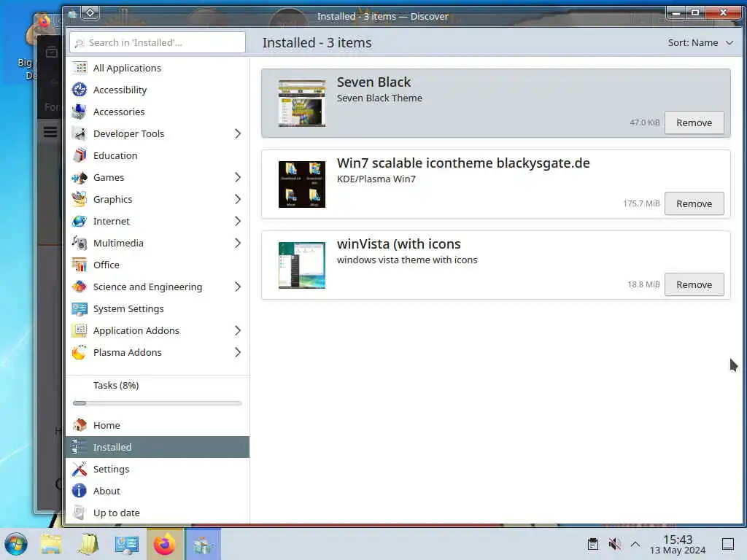Click the Firefox icon in the taskbar

coord(164,544)
